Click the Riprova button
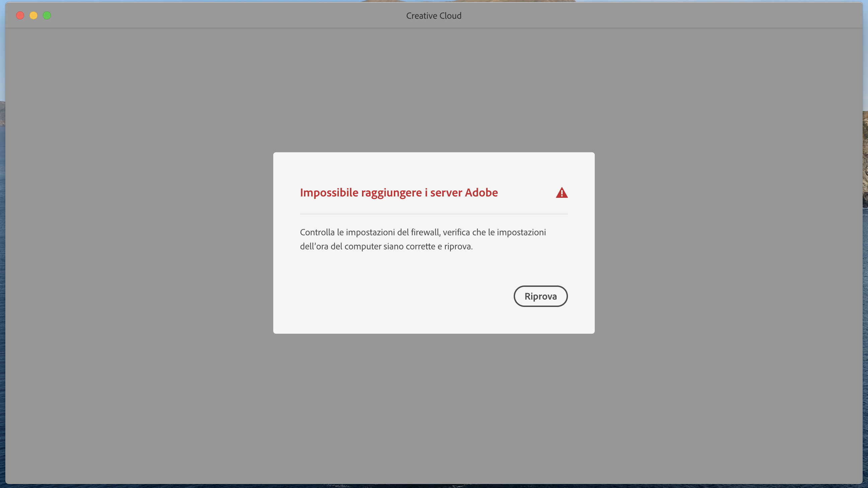Viewport: 868px width, 488px height. tap(540, 296)
